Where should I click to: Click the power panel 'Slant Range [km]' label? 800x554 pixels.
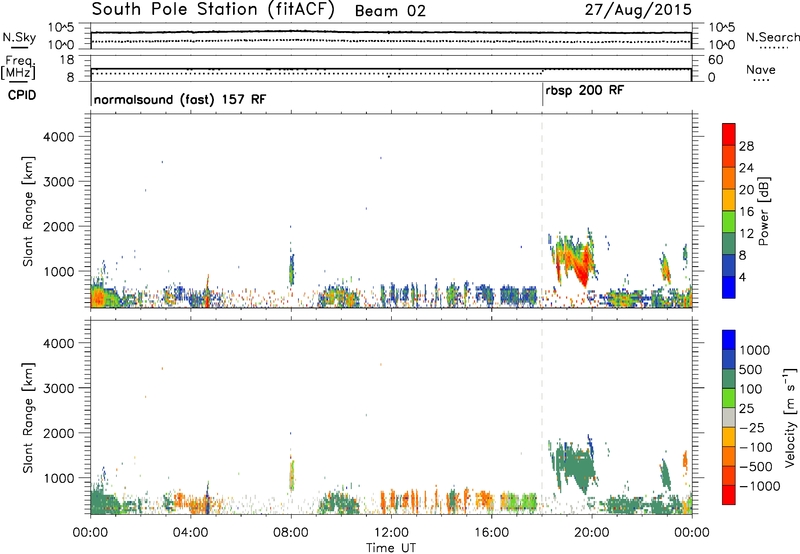[28, 211]
